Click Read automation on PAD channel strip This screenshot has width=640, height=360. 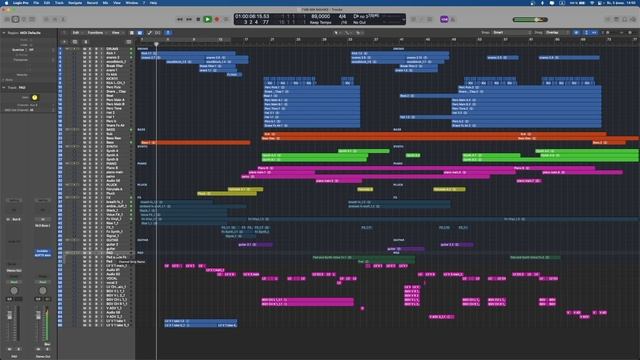[14, 282]
